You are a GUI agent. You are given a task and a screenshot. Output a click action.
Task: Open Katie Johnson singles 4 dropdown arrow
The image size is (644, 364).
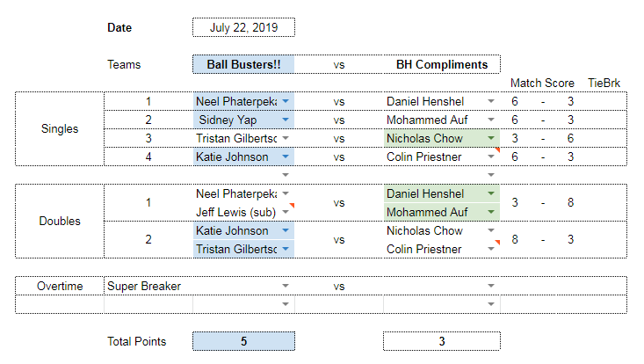(x=286, y=157)
